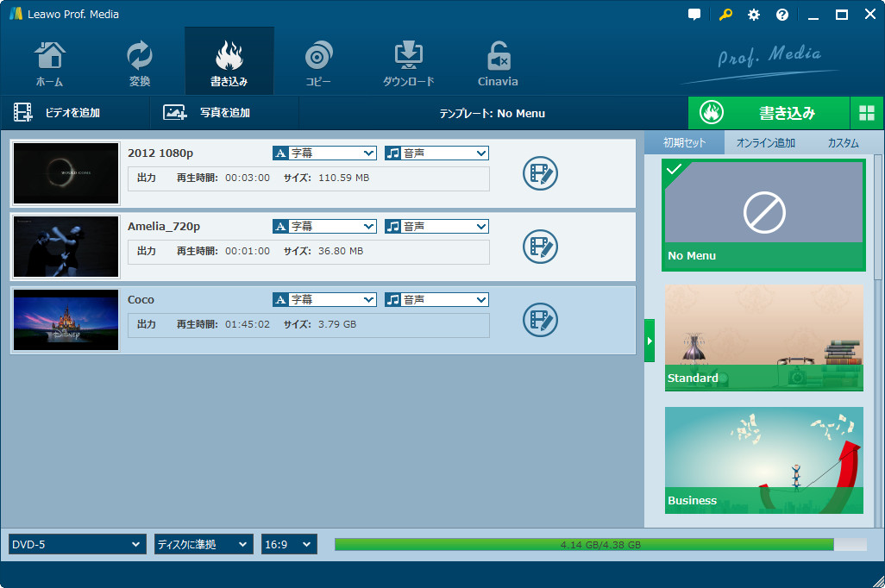The height and width of the screenshot is (588, 885).
Task: Open settings gear in title bar
Action: [754, 15]
